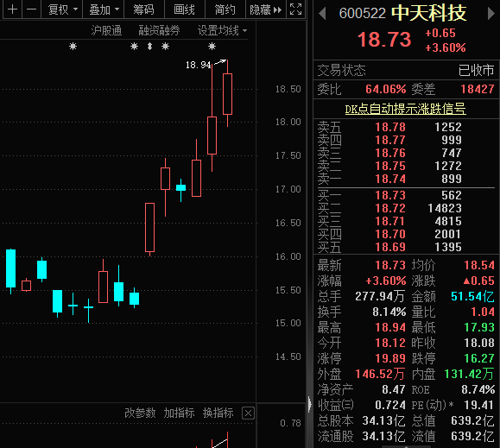Click the 委差 value 18427
The image size is (500, 448).
pos(477,89)
